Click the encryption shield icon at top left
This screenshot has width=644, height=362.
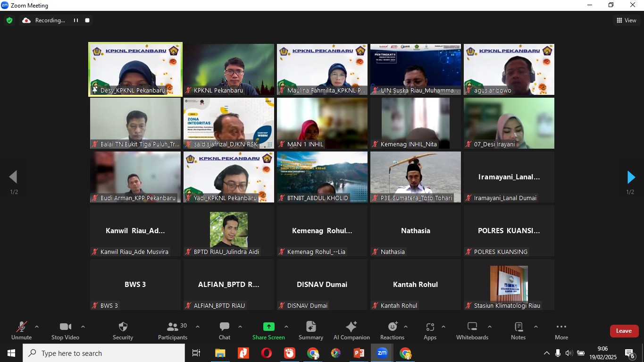click(9, 20)
